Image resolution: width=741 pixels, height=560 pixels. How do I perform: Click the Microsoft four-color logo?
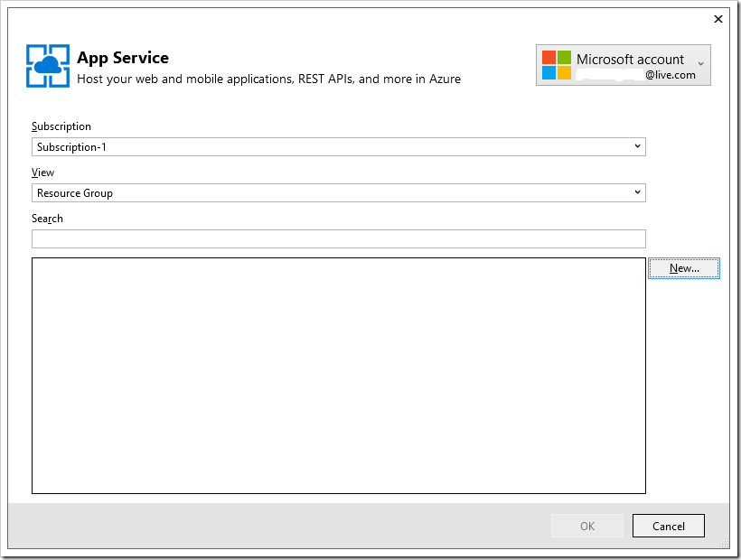(557, 65)
